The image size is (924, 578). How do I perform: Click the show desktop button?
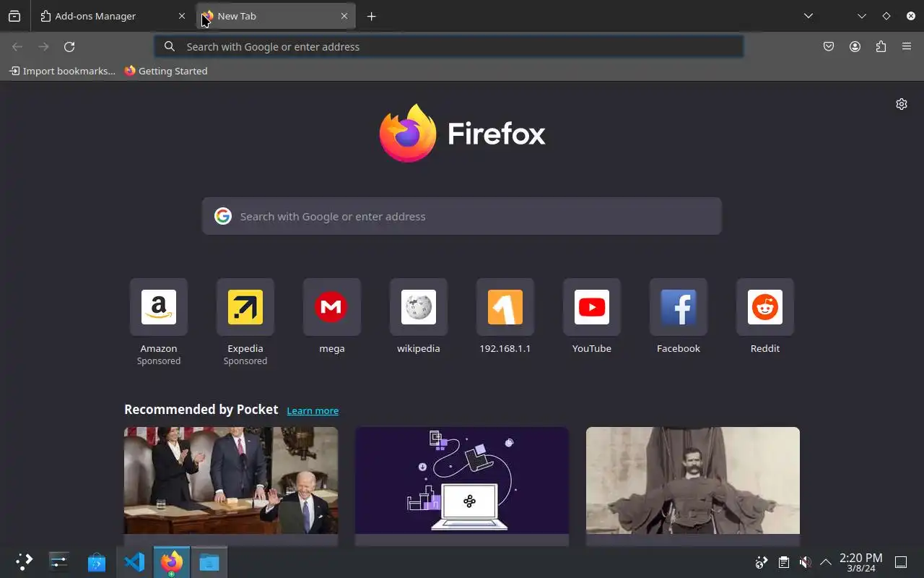[x=901, y=561]
